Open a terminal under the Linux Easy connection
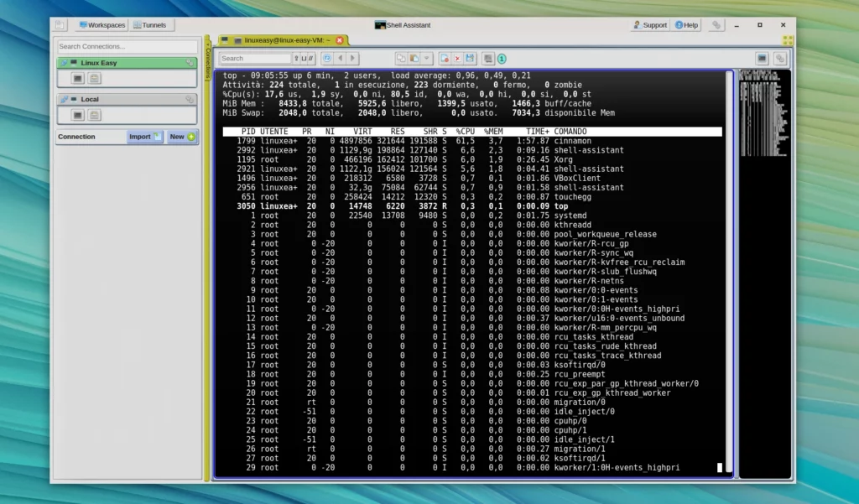Viewport: 859px width, 504px height. 79,78
